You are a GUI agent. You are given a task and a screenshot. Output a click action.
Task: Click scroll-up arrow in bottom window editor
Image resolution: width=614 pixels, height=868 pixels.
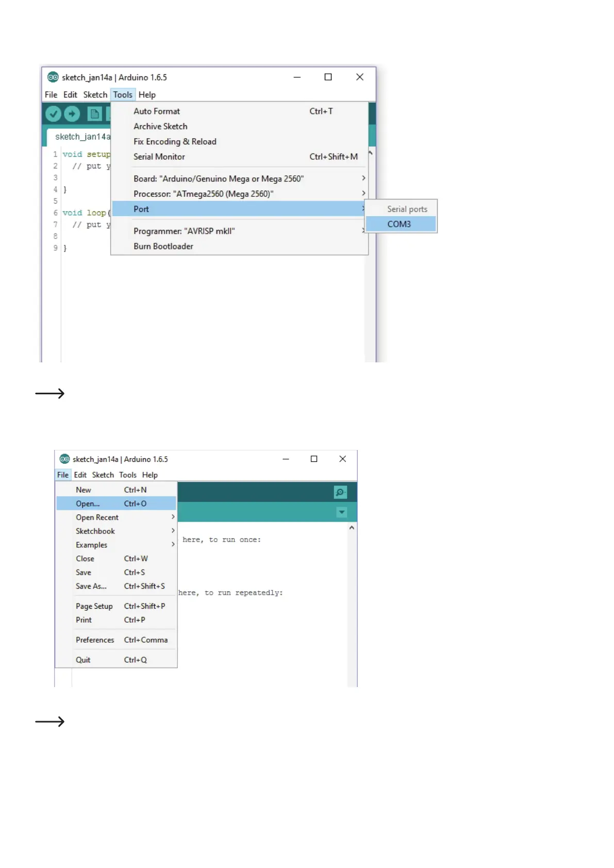click(x=352, y=528)
